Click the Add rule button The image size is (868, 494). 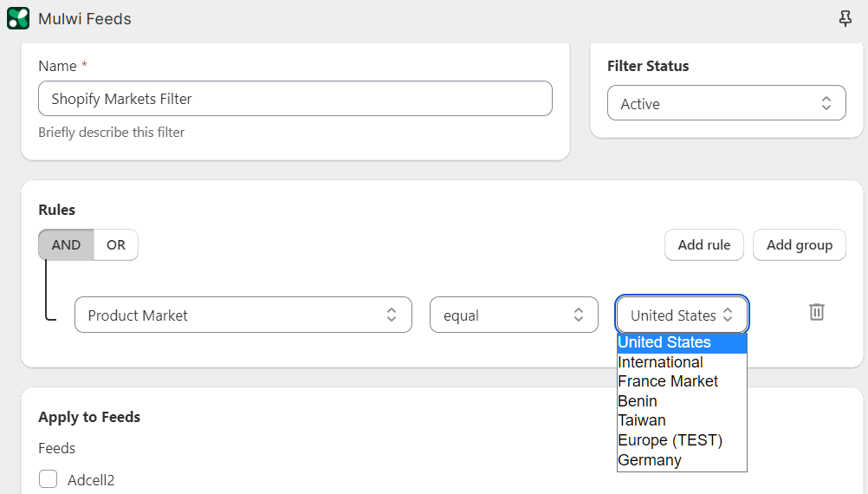click(x=704, y=244)
